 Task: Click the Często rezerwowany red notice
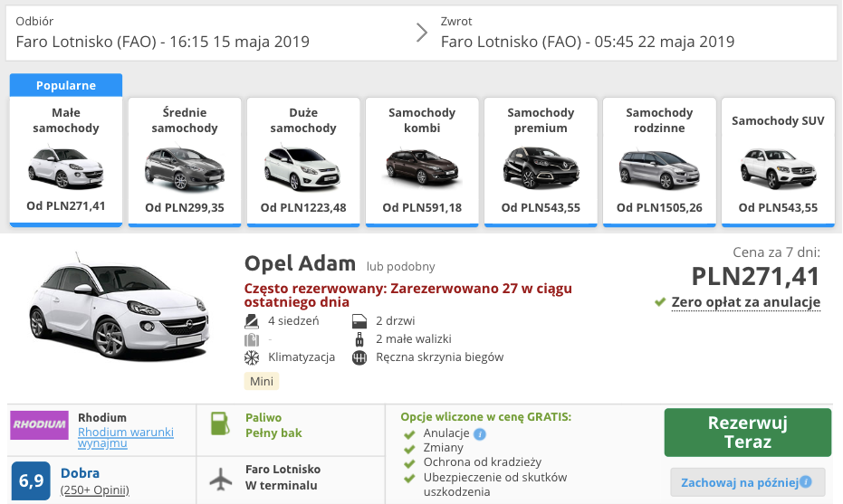tap(408, 295)
